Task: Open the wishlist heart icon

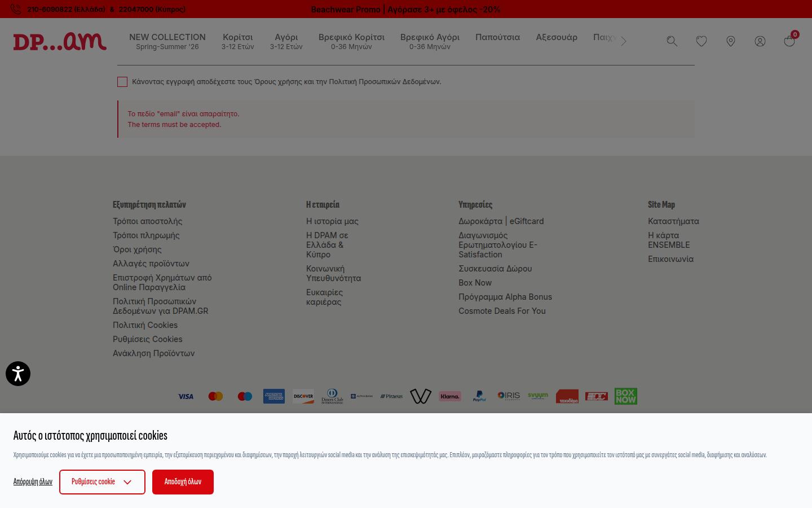Action: click(x=701, y=41)
